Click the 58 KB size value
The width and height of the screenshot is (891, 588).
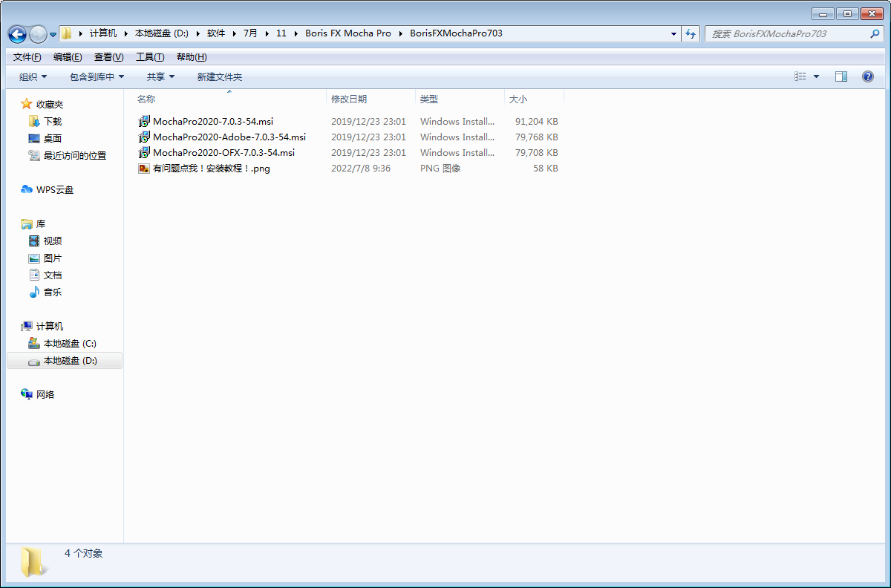pyautogui.click(x=546, y=169)
